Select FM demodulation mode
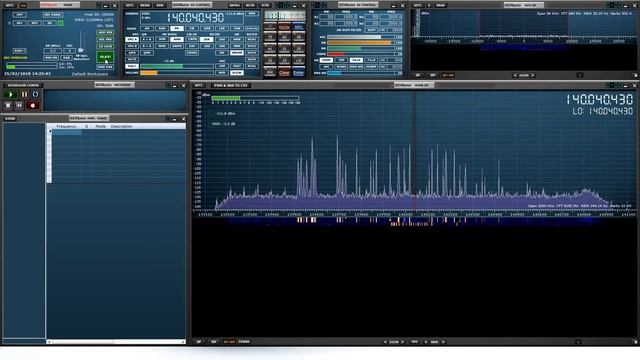 (x=177, y=29)
